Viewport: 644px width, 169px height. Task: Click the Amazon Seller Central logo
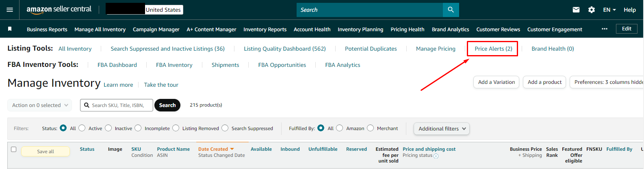pos(59,10)
